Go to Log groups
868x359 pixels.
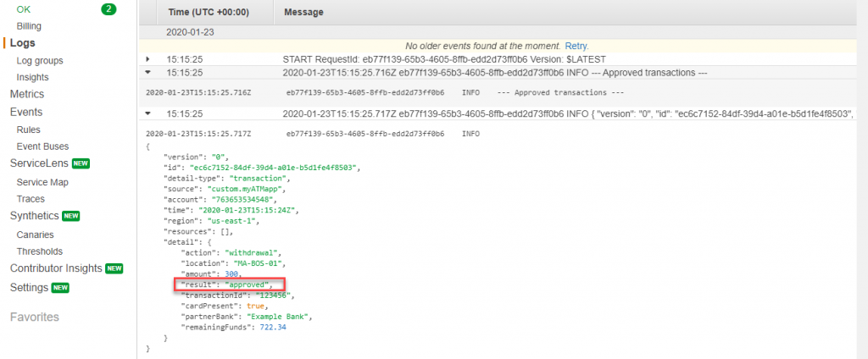point(40,61)
